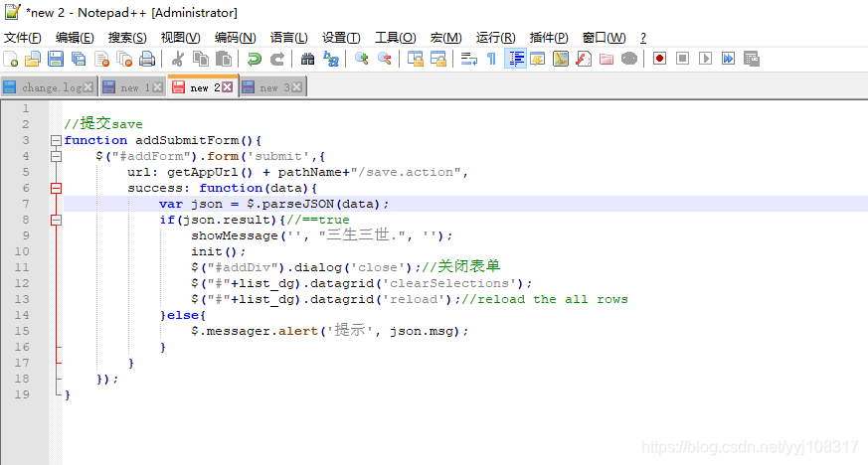Redo the last undone edit

pos(276,59)
